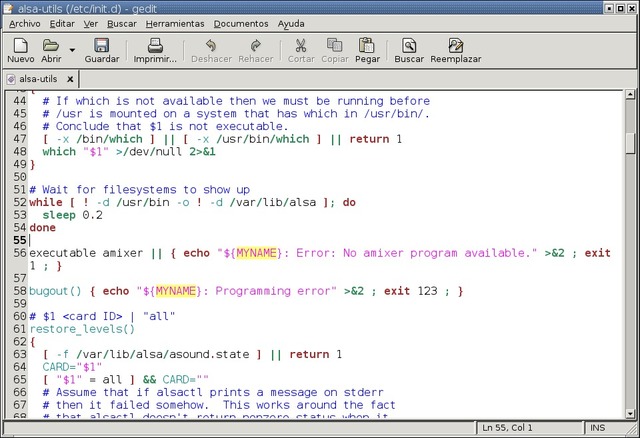This screenshot has width=640, height=438.
Task: Click the Rehacer redo icon
Action: pos(256,45)
